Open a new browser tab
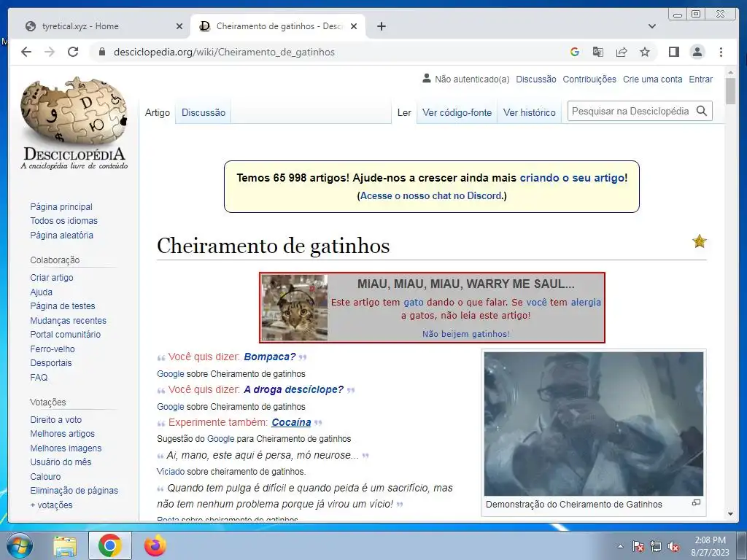This screenshot has width=747, height=560. pos(381,26)
